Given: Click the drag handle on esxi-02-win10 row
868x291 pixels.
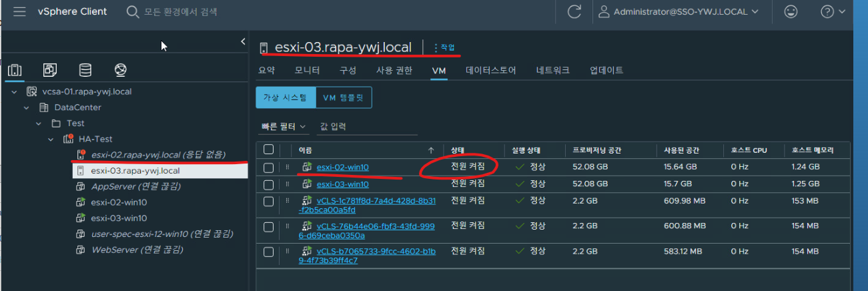Looking at the screenshot, I should pos(288,167).
